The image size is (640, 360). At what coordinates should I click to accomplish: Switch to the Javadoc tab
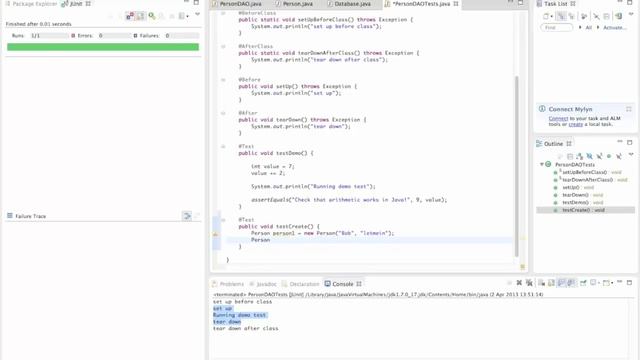point(263,284)
